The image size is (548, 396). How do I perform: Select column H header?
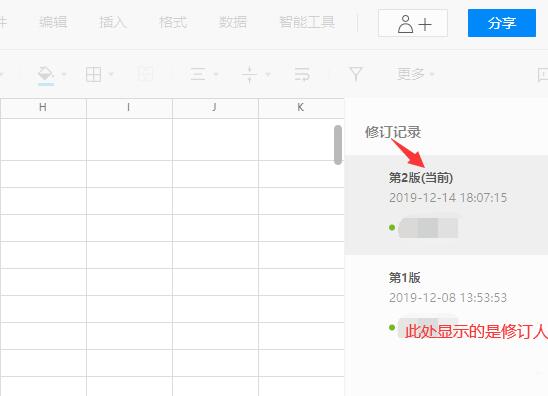[x=43, y=108]
